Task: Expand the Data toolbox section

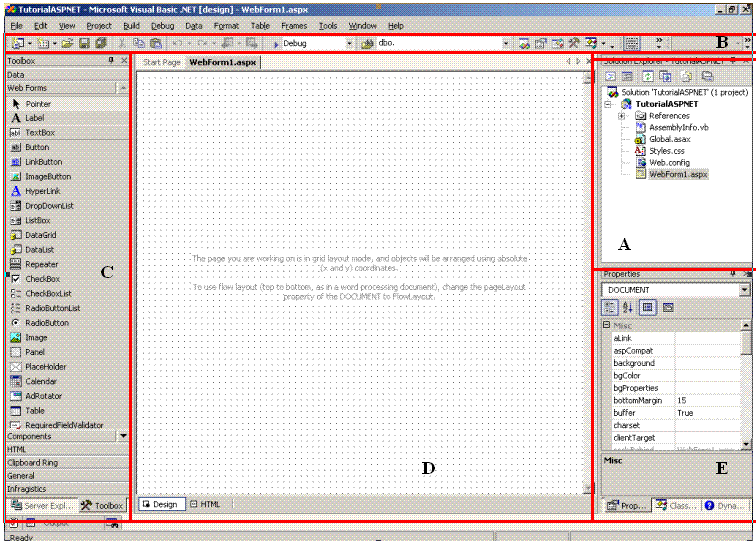Action: [68, 75]
